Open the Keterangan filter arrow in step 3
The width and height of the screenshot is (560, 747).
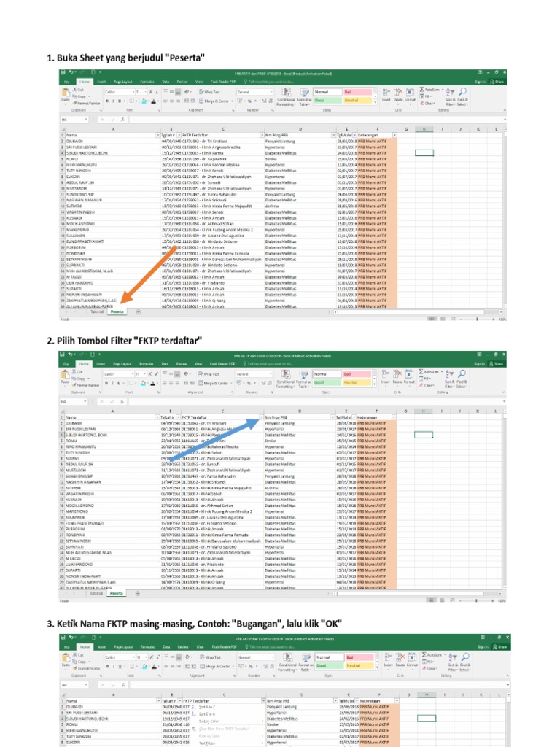coord(397,701)
